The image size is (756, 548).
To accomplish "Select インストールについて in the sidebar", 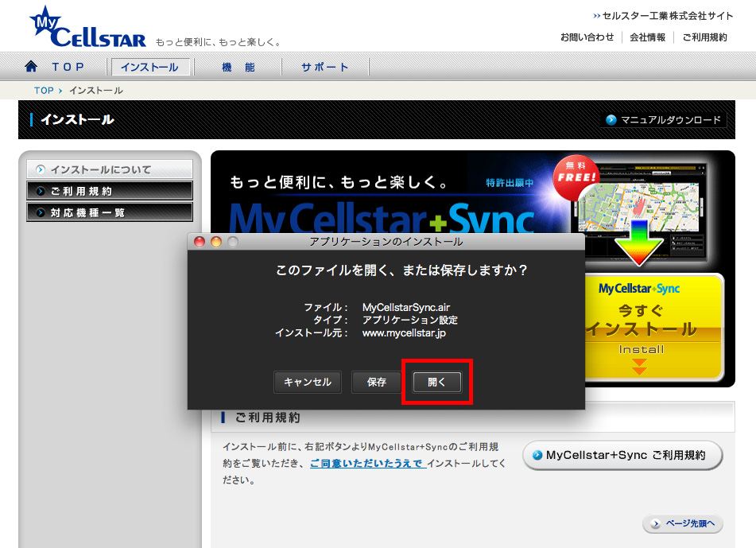I will (x=110, y=169).
